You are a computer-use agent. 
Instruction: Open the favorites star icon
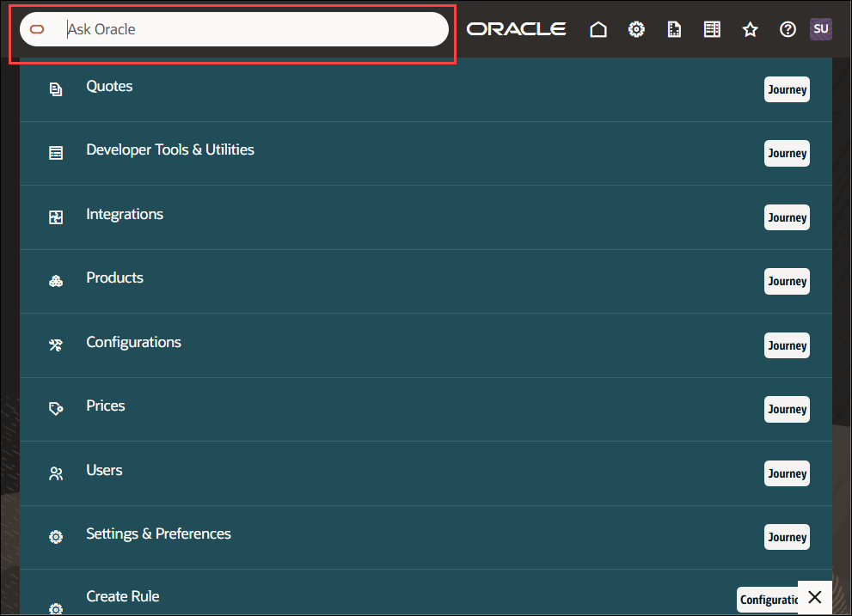(750, 28)
